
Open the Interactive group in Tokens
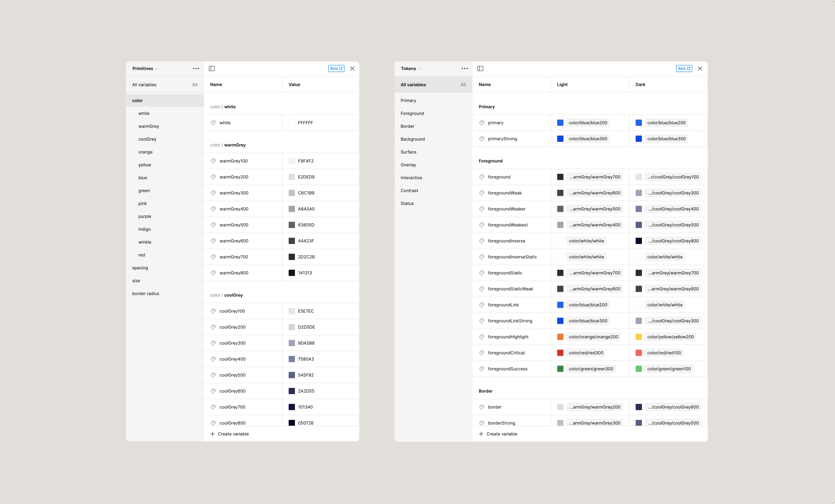(411, 178)
